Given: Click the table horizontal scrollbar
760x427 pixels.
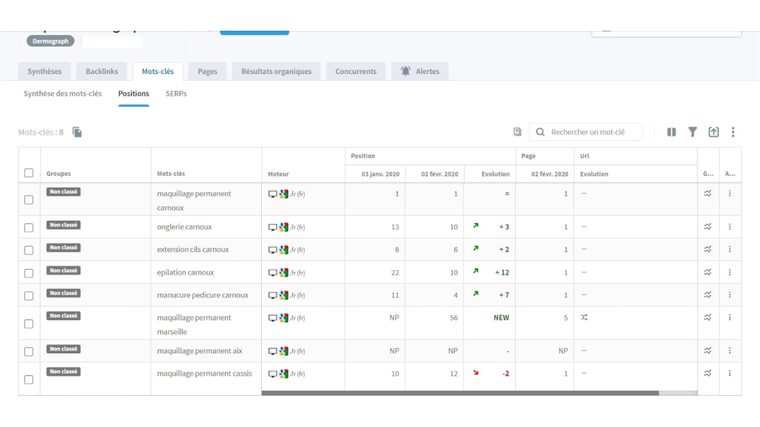Looking at the screenshot, I should coord(460,393).
